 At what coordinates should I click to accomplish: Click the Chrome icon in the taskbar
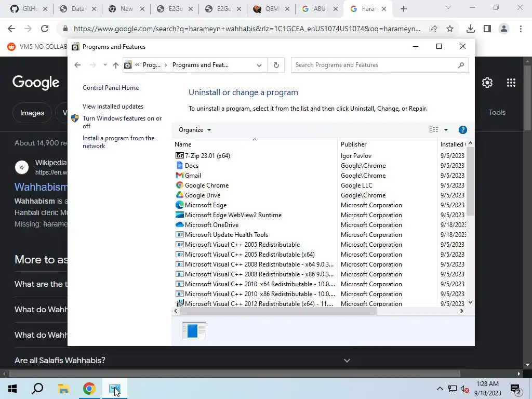(x=89, y=389)
